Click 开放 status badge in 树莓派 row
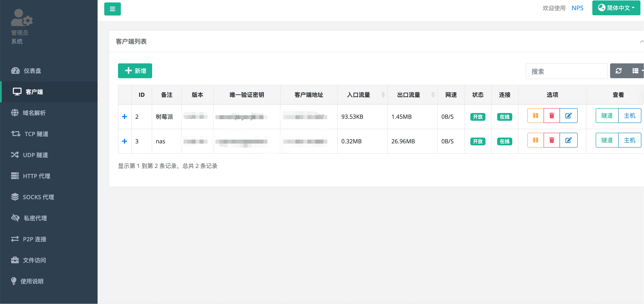This screenshot has height=304, width=644. [x=477, y=117]
